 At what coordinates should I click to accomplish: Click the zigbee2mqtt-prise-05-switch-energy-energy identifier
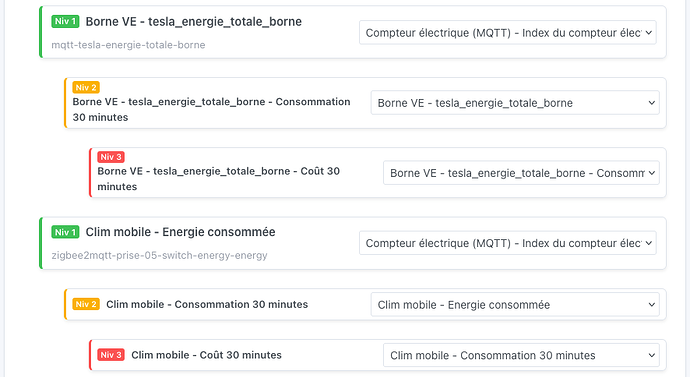coord(159,255)
